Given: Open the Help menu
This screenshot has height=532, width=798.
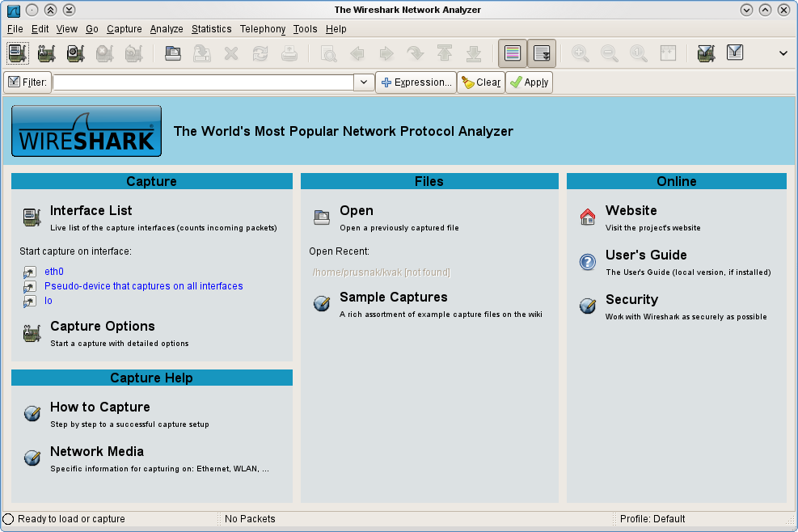Looking at the screenshot, I should (x=336, y=29).
